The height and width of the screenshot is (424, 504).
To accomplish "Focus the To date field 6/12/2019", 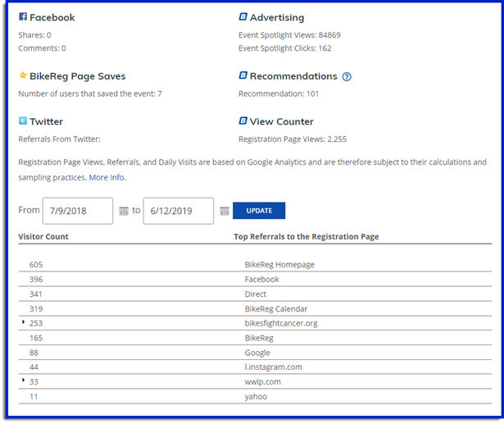I will (179, 211).
